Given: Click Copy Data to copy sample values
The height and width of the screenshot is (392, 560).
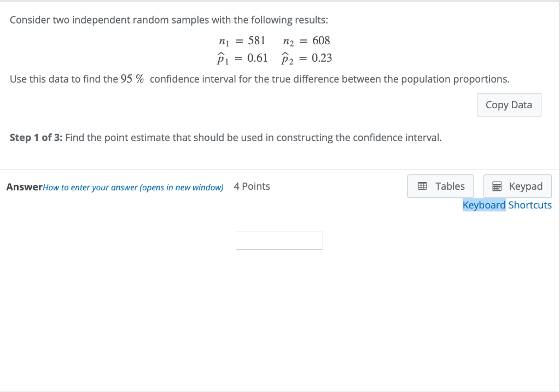Looking at the screenshot, I should pyautogui.click(x=509, y=104).
